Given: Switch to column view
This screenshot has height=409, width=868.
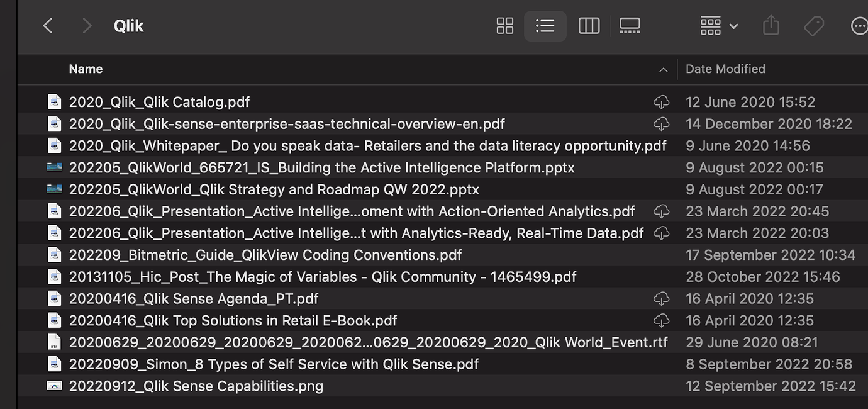Looking at the screenshot, I should tap(589, 26).
